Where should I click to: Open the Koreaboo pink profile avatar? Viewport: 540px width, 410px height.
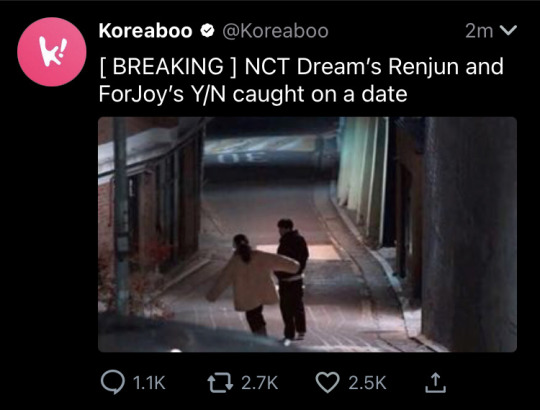click(x=52, y=52)
